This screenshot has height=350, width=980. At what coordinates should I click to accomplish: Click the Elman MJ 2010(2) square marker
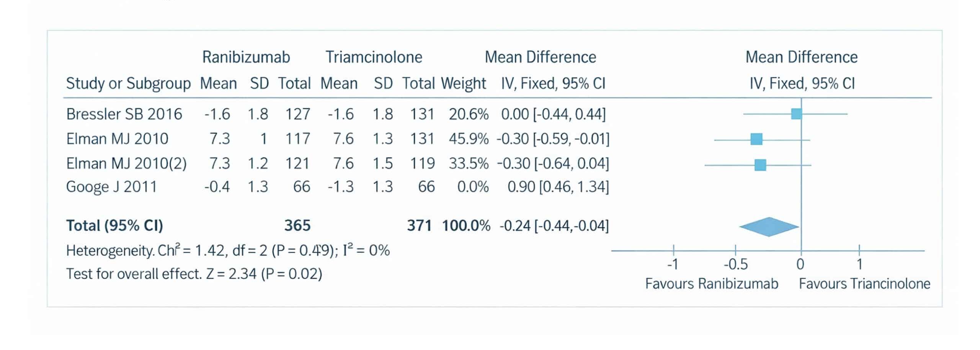760,165
